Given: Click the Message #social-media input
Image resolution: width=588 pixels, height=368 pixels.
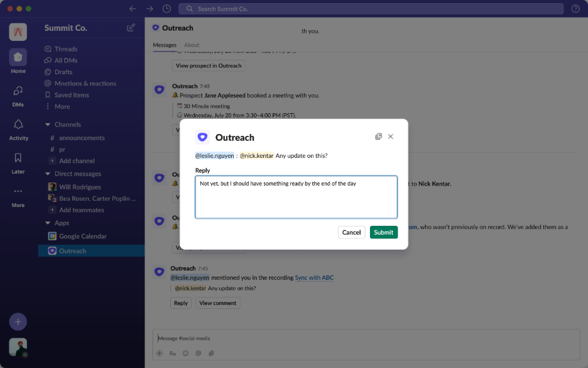Looking at the screenshot, I should (x=366, y=338).
